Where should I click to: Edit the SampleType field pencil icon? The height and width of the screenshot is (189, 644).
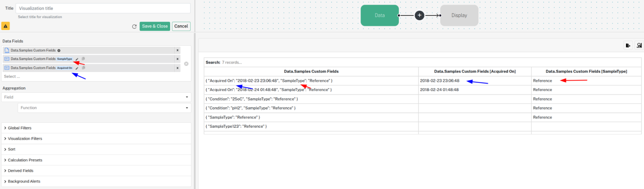tap(77, 59)
